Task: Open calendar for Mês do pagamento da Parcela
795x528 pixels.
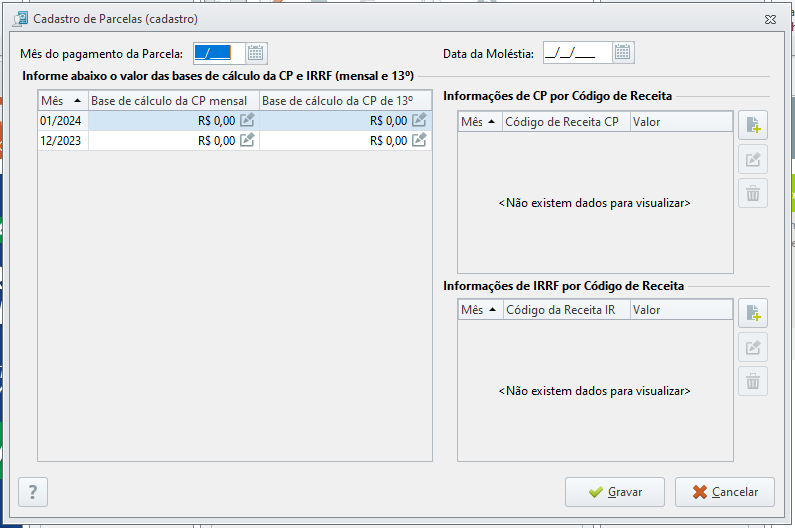Action: (256, 53)
